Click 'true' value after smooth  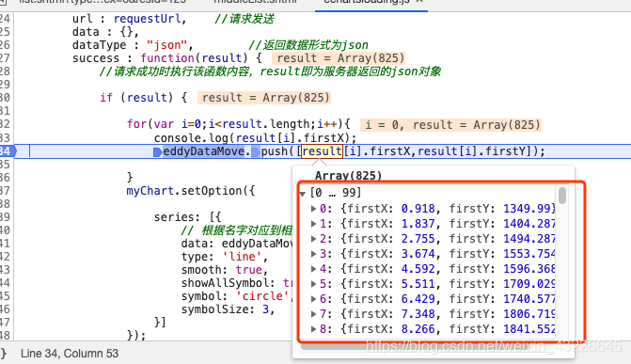coord(248,270)
